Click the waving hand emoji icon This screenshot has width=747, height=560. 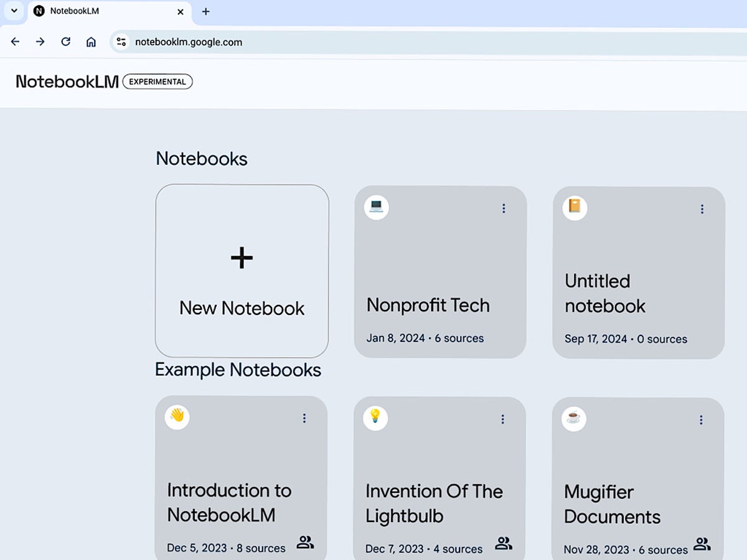click(177, 416)
